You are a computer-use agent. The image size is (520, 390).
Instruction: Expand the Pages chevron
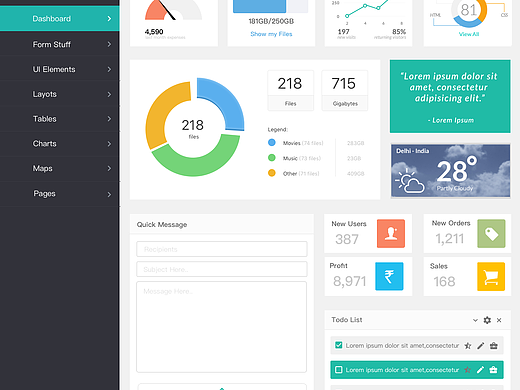pos(109,194)
